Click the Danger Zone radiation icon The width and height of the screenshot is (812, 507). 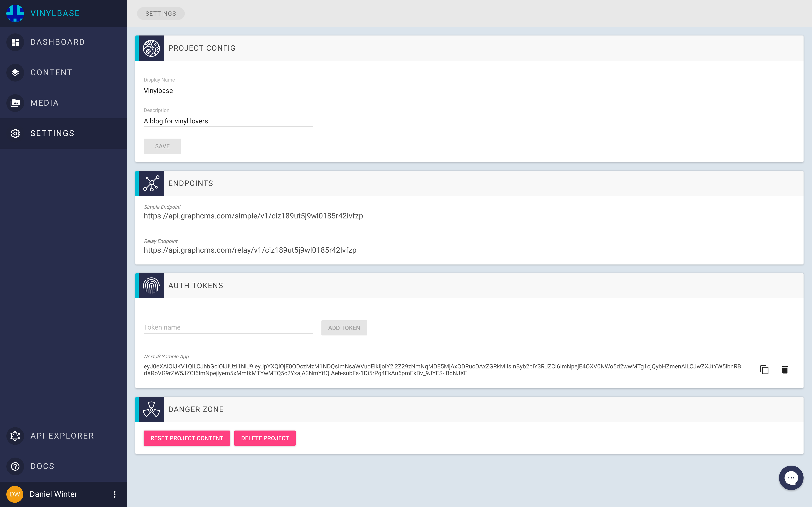coord(151,409)
